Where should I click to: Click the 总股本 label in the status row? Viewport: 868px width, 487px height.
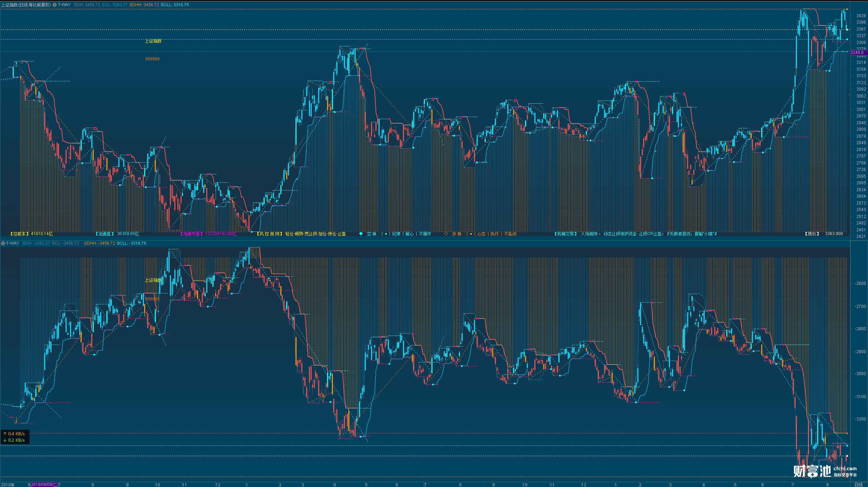click(20, 234)
